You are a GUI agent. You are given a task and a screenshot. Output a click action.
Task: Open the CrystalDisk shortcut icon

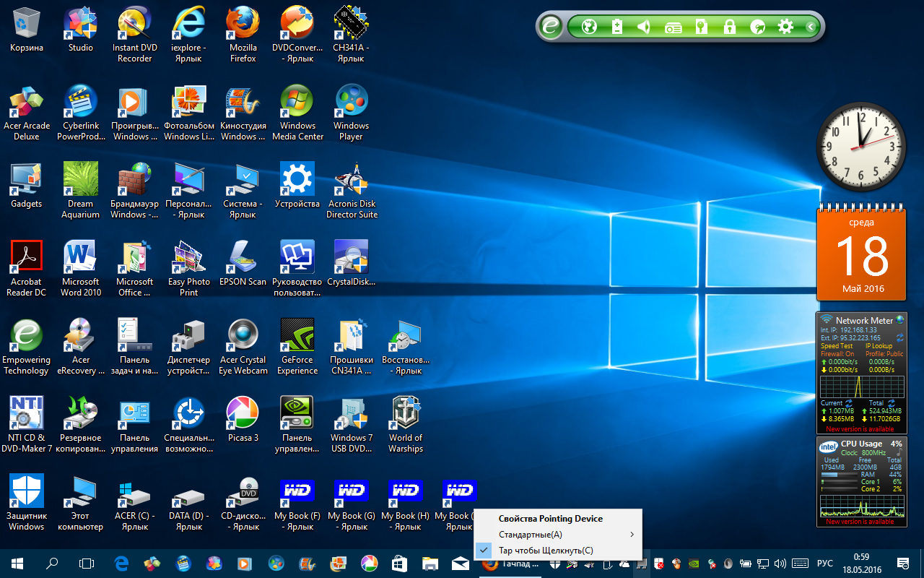[352, 264]
